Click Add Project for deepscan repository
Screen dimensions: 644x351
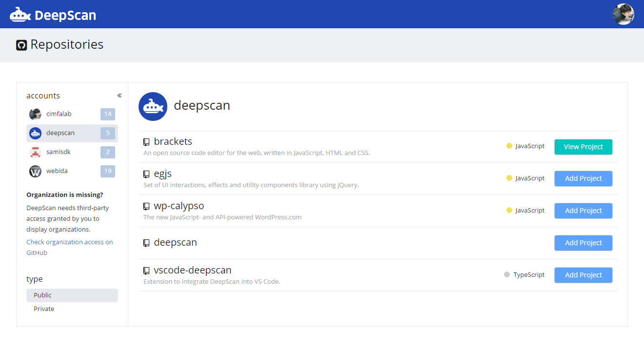point(583,243)
